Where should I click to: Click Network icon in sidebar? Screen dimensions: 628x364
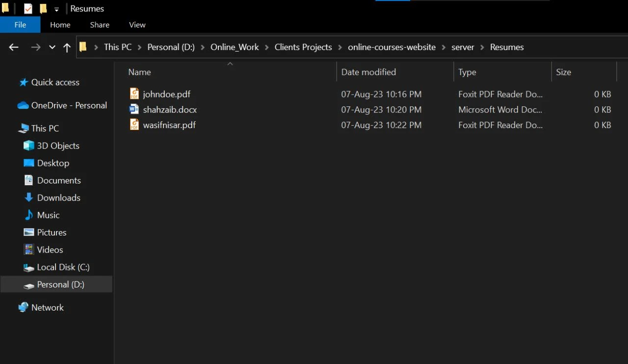coord(23,307)
